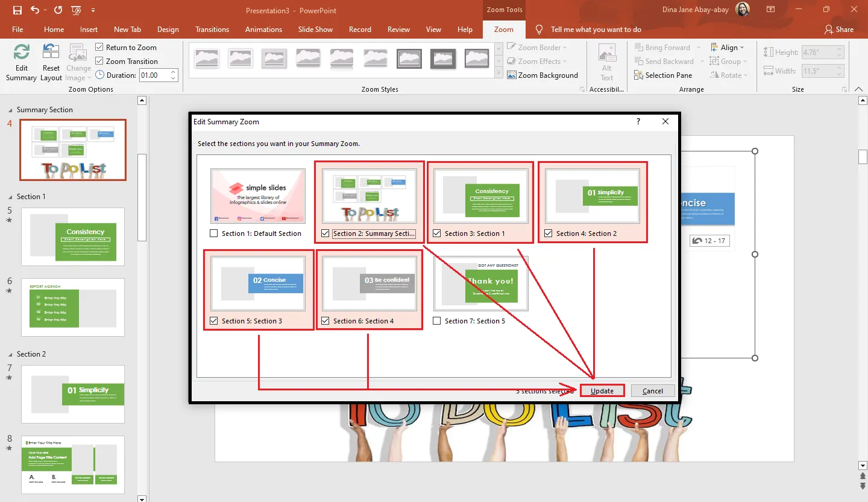This screenshot has height=502, width=868.
Task: Switch to the Transitions tab
Action: click(x=212, y=30)
